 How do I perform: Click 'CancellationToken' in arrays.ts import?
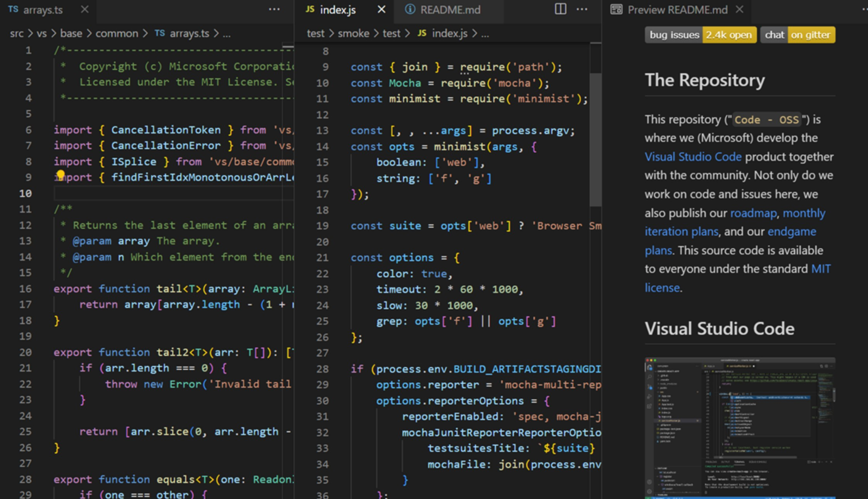166,130
